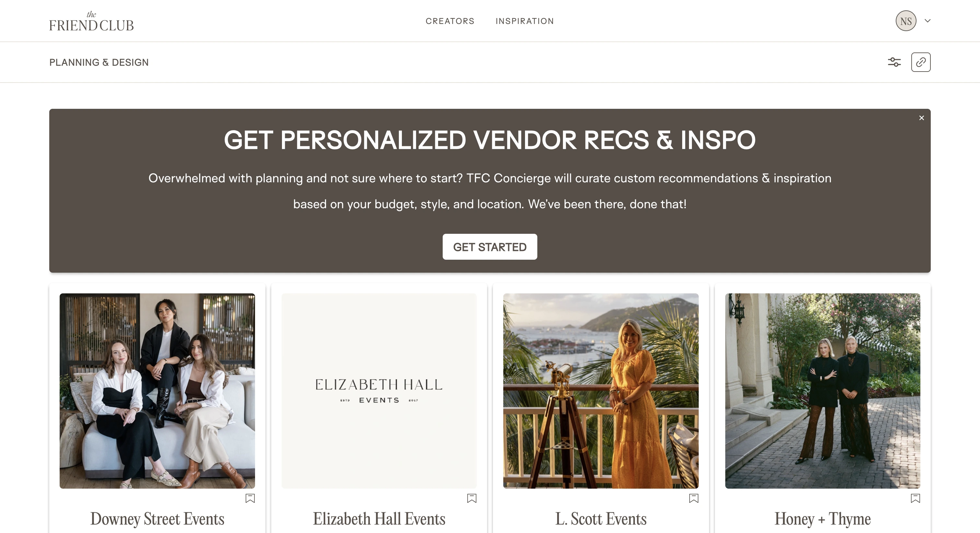Open the Elizabeth Hall Events logo image
This screenshot has width=980, height=533.
[x=379, y=391]
